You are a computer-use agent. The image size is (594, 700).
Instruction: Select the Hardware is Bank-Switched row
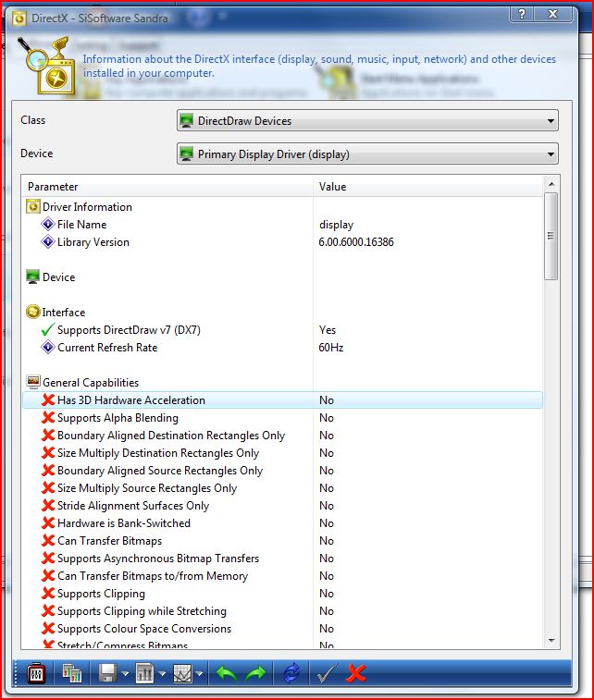click(283, 523)
